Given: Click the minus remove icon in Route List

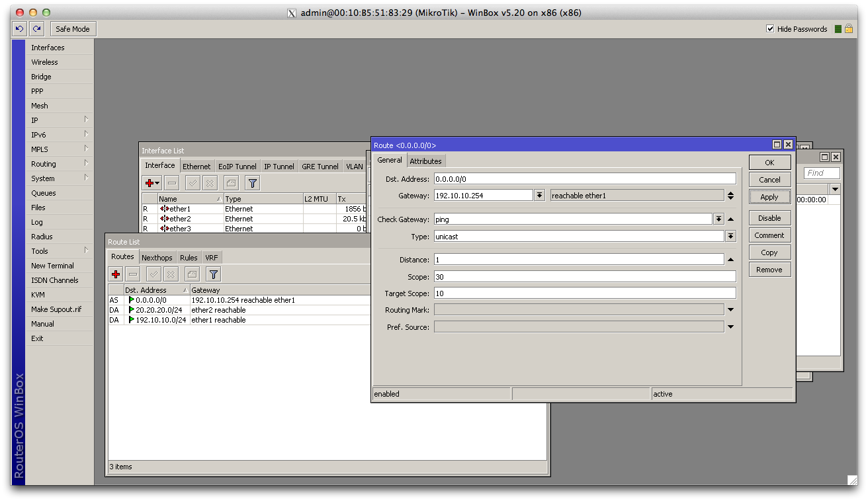Looking at the screenshot, I should coord(133,274).
